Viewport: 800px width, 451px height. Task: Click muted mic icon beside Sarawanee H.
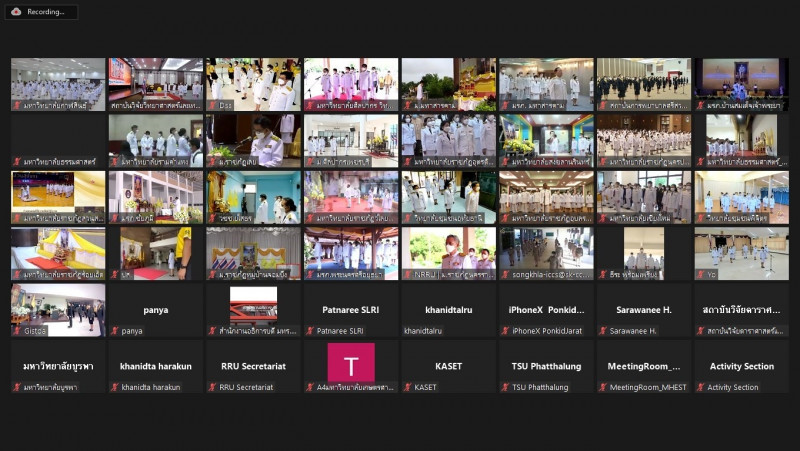tap(602, 330)
